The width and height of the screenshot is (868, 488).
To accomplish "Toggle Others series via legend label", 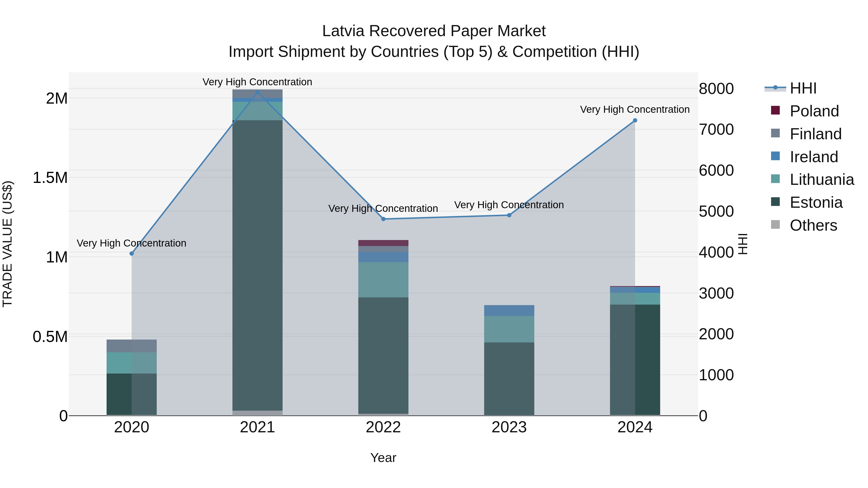I will click(814, 225).
